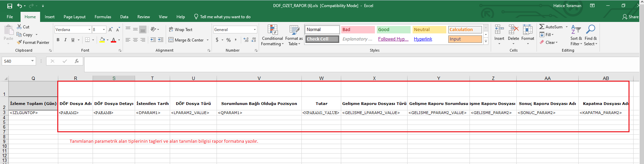Click the Insert Function fx icon

[77, 61]
